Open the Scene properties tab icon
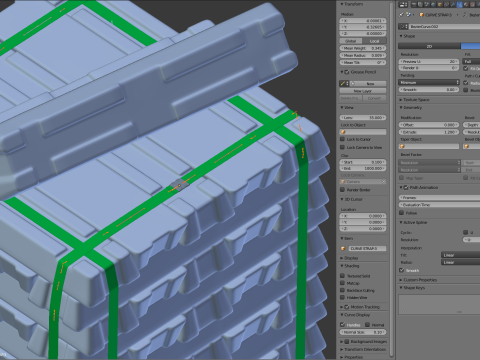The height and width of the screenshot is (360, 480). [x=427, y=5]
